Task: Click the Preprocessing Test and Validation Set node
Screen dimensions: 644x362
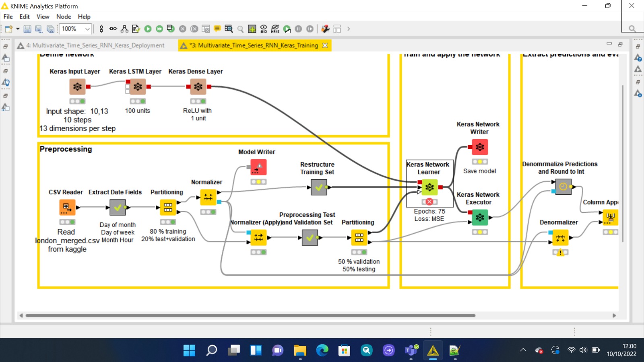Action: (310, 237)
